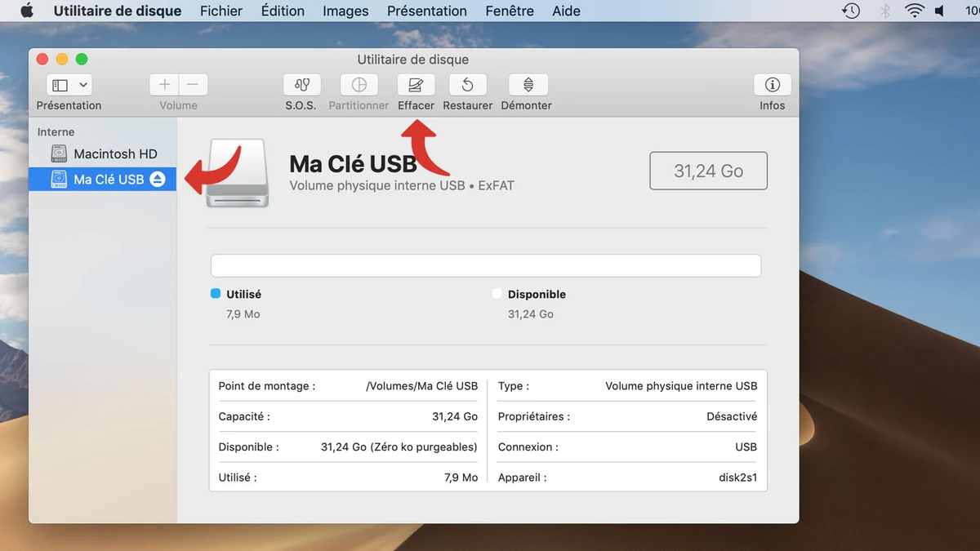The height and width of the screenshot is (551, 980).
Task: Click the "Interne" sidebar section header
Action: [x=56, y=131]
